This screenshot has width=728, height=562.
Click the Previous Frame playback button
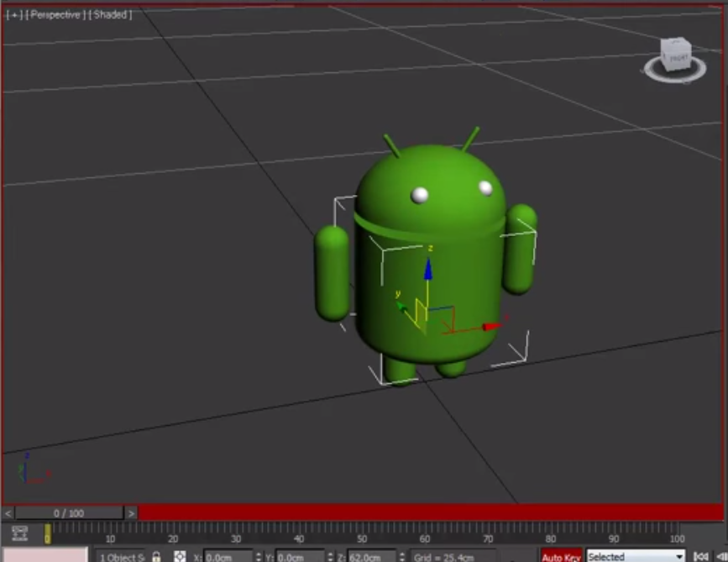(x=722, y=556)
